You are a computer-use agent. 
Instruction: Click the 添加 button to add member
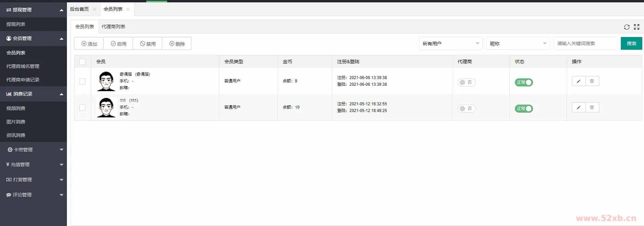pos(89,44)
